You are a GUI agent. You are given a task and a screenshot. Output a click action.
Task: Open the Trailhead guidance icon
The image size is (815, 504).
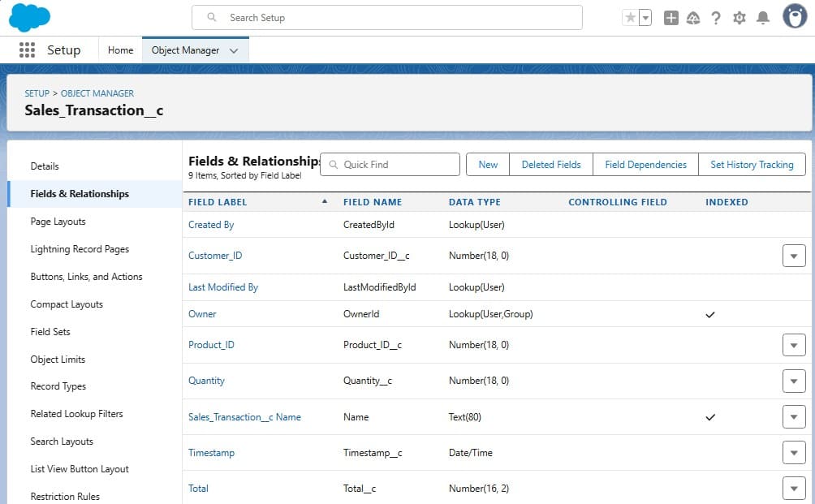coord(693,18)
